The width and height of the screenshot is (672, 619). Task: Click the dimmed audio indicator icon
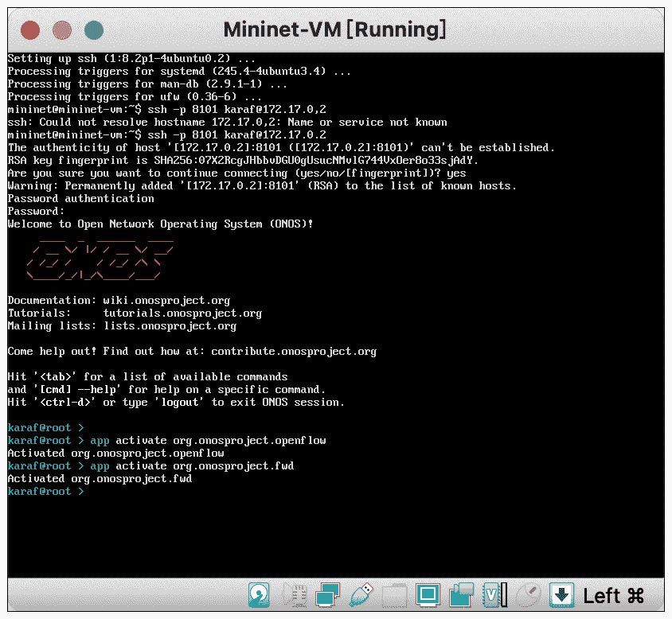click(x=295, y=594)
